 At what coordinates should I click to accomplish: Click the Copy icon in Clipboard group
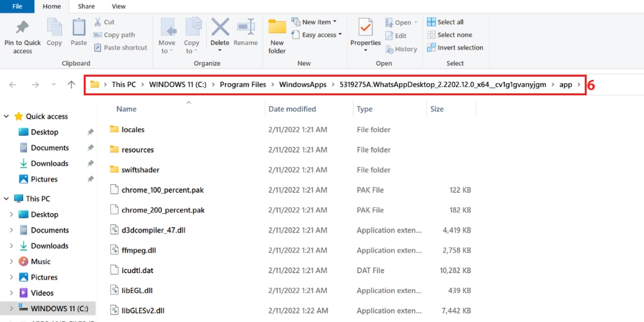click(x=54, y=27)
